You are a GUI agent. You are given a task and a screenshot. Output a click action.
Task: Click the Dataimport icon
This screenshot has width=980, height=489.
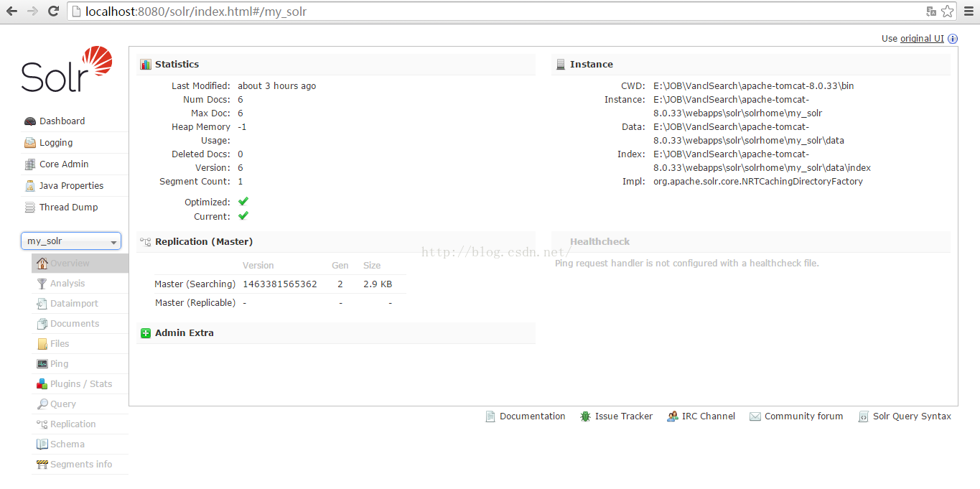pyautogui.click(x=42, y=304)
